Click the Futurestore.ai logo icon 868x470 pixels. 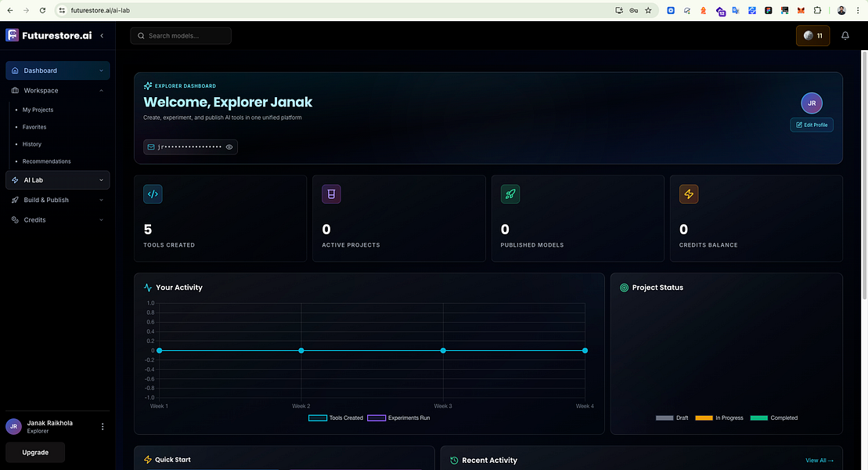tap(13, 35)
